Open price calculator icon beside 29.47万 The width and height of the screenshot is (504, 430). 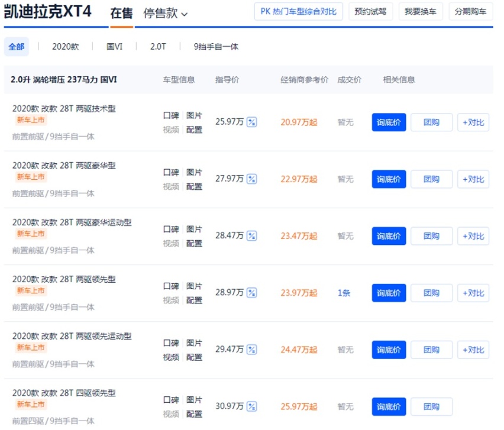[x=251, y=350]
